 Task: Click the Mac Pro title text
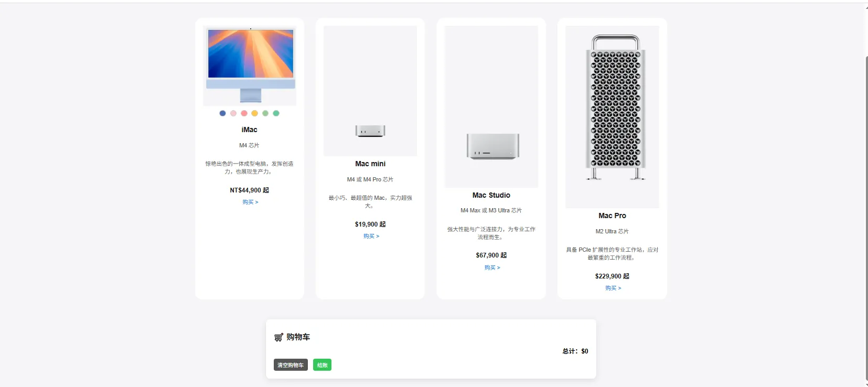click(x=612, y=216)
